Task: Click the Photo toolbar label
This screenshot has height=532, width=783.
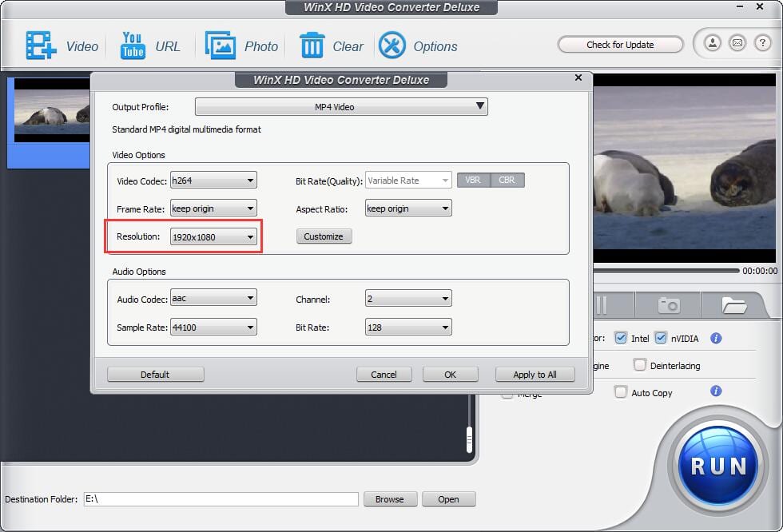Action: tap(261, 46)
